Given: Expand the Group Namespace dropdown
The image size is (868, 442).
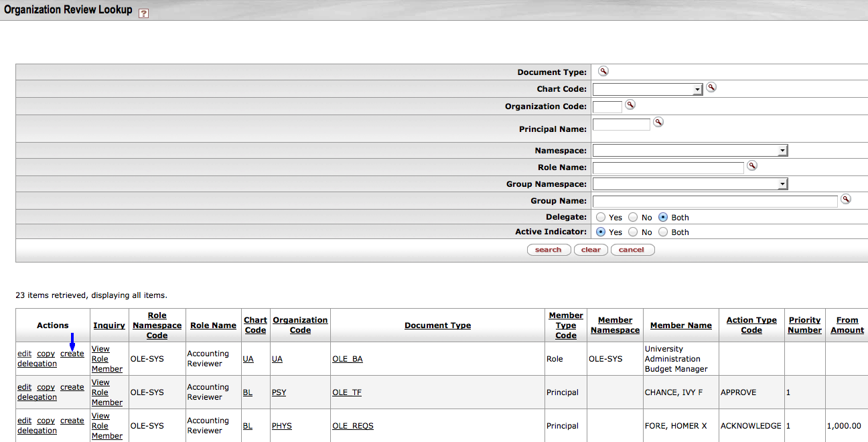Looking at the screenshot, I should (782, 184).
